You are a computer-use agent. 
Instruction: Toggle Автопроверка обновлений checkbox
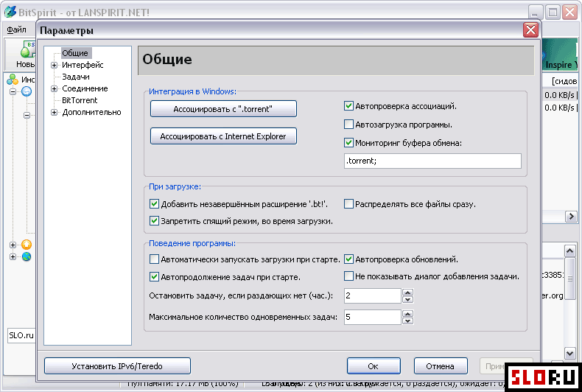348,259
